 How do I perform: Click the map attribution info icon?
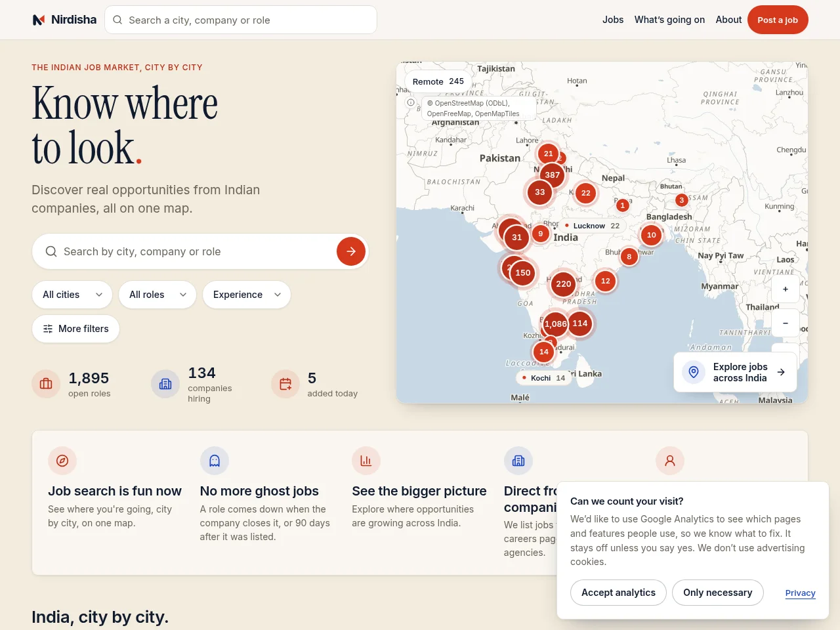(x=411, y=102)
